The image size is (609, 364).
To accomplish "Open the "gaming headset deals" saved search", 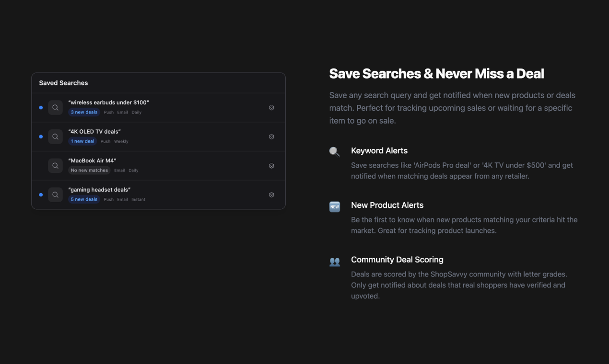I will pos(99,190).
